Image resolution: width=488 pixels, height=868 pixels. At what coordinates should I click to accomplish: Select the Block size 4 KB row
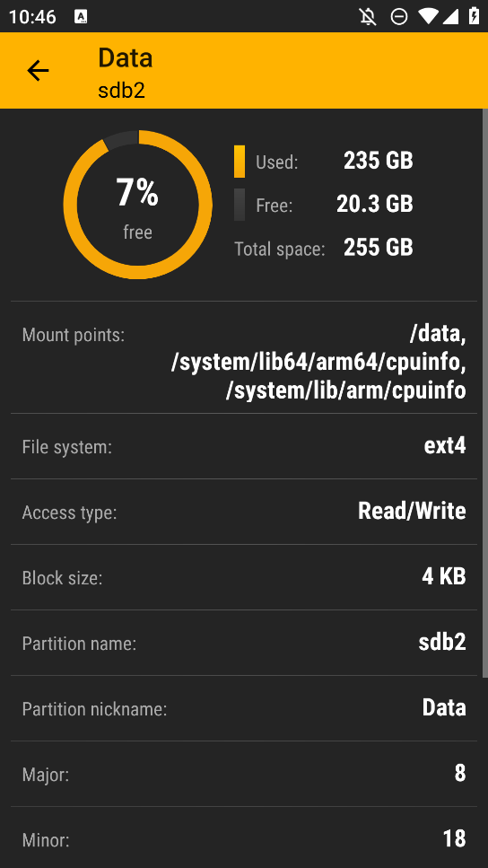244,577
